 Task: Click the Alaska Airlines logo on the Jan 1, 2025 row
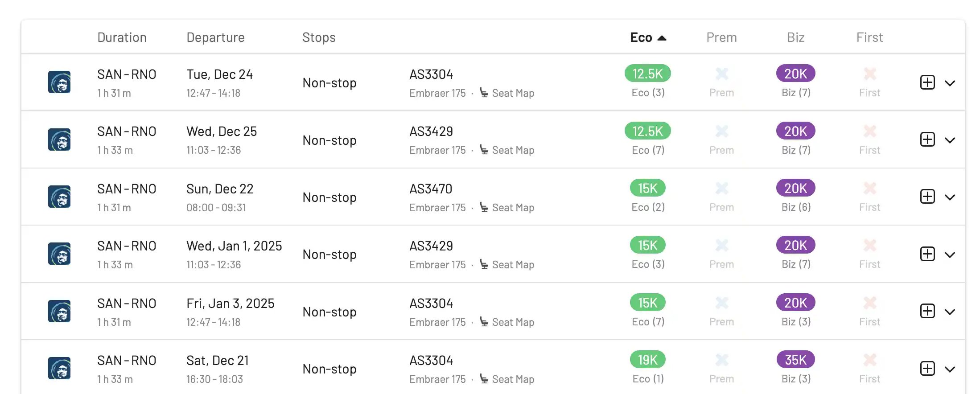pyautogui.click(x=59, y=254)
